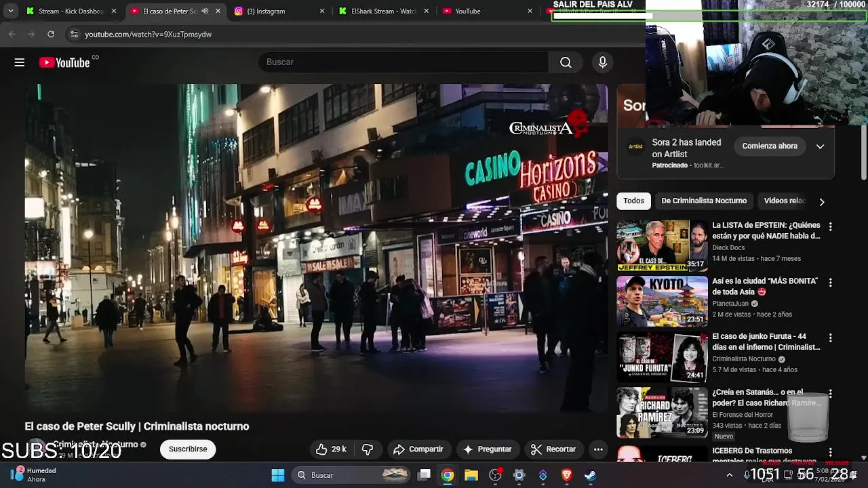Clip the video with Recortar
The height and width of the screenshot is (488, 868).
point(553,449)
